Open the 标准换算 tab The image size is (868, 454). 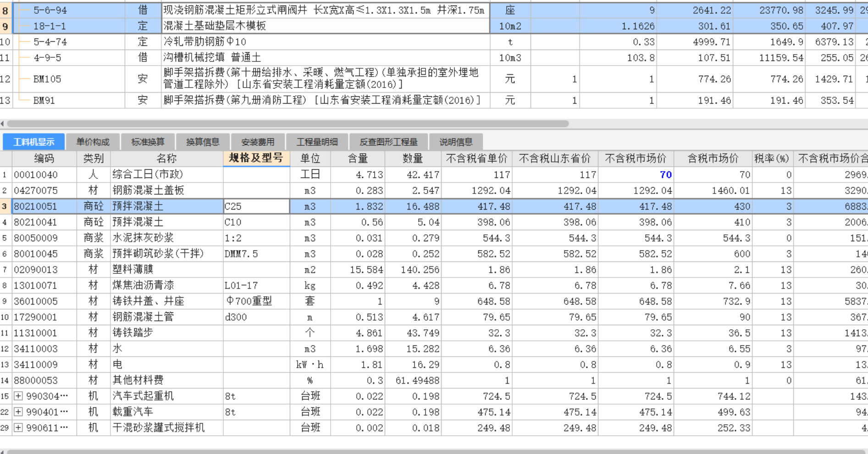tap(148, 142)
